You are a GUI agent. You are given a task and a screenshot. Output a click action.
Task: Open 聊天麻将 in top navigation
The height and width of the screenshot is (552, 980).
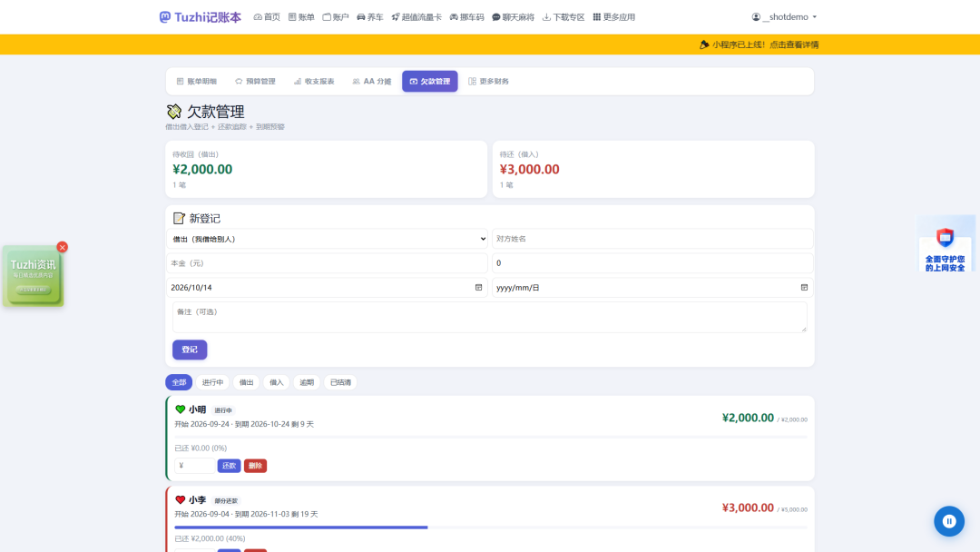point(513,17)
